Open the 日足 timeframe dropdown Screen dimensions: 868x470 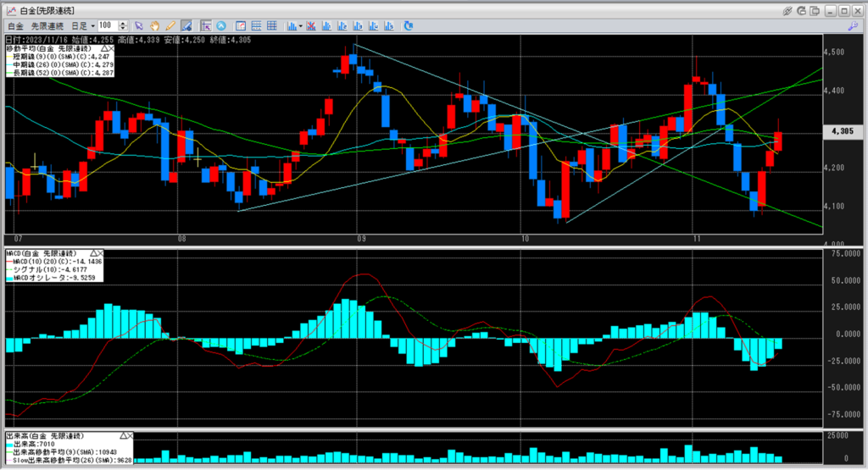[x=83, y=26]
